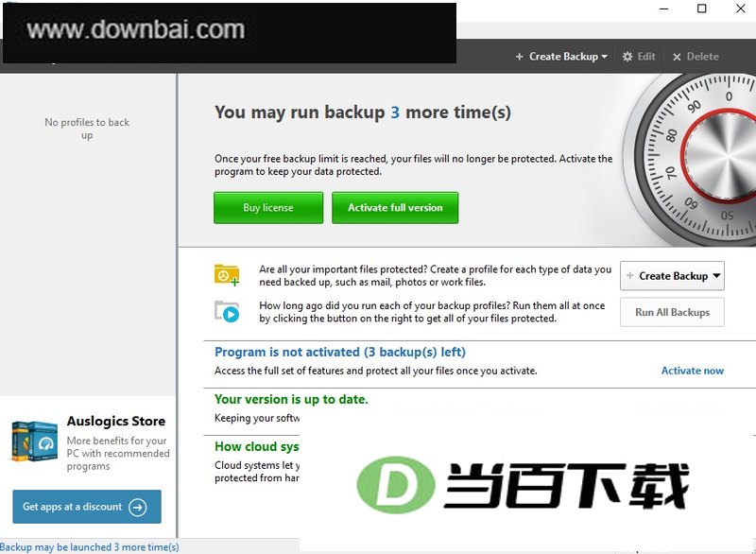
Task: Follow the Activate now link
Action: 693,371
